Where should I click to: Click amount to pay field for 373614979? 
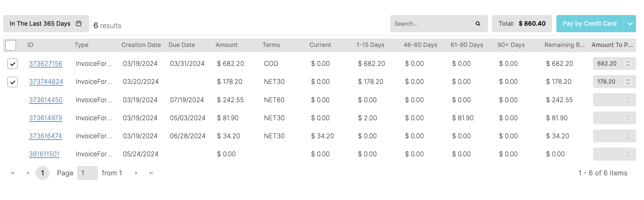[x=614, y=118]
